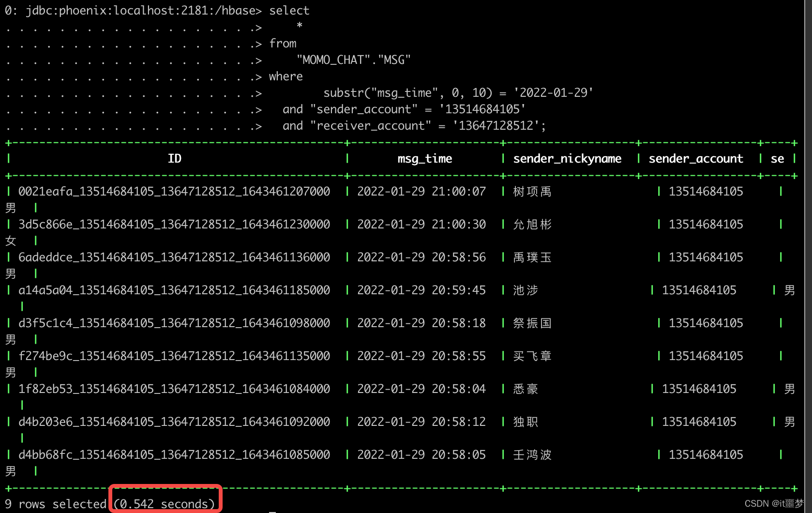
Task: Click the sender_nickyname column header
Action: [567, 159]
